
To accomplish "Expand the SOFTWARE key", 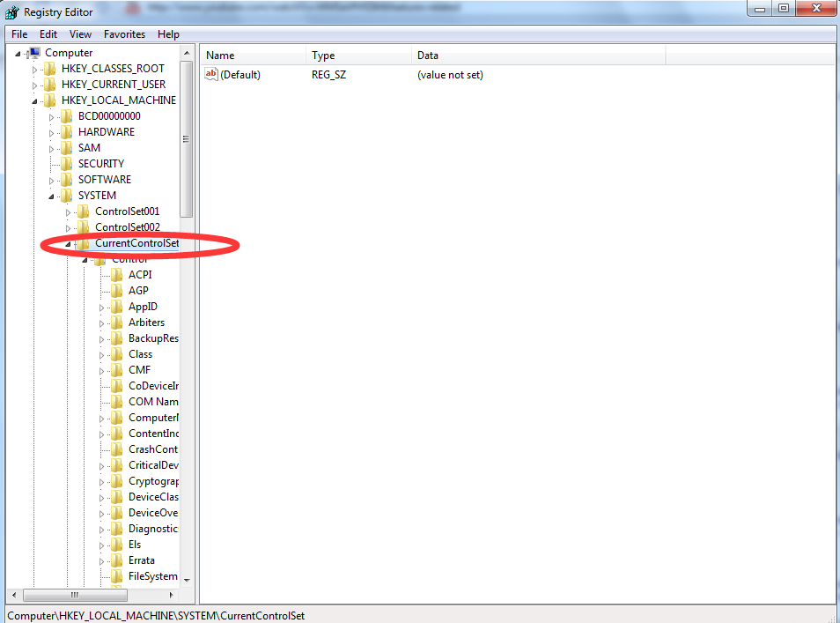I will [x=51, y=181].
